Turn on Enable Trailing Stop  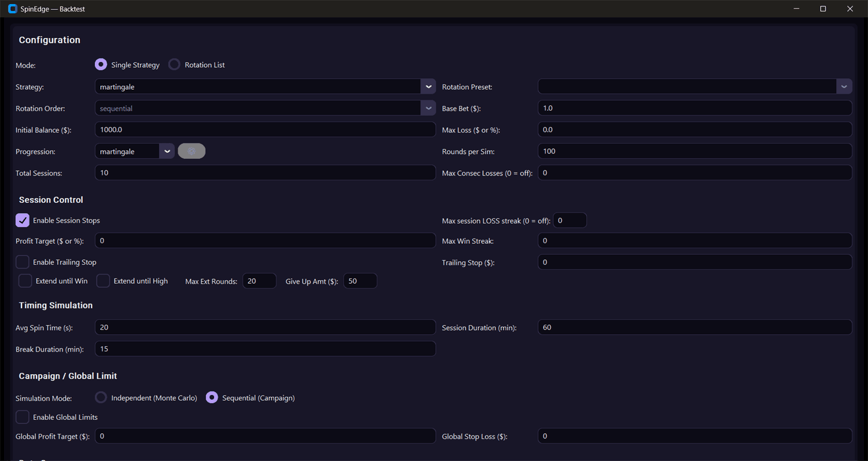tap(23, 262)
